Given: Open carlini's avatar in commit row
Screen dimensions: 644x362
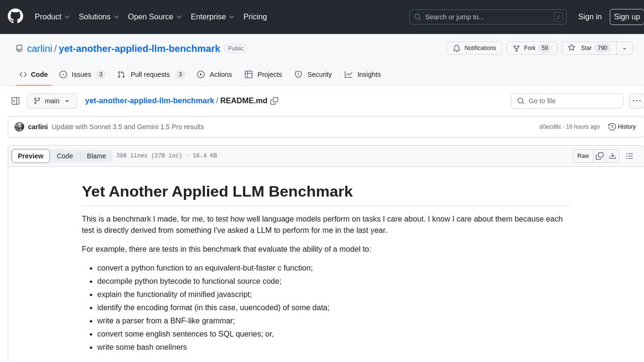Looking at the screenshot, I should click(19, 127).
